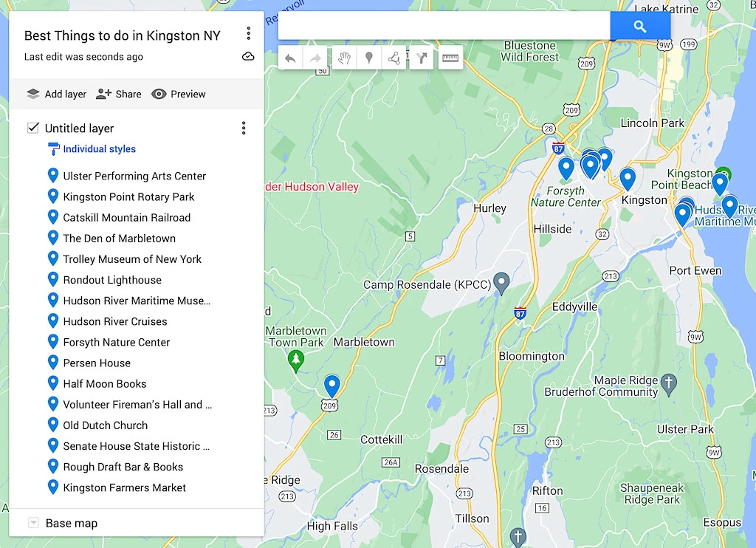
Task: Click the map title Best Things to do in Kingston NY
Action: (123, 35)
